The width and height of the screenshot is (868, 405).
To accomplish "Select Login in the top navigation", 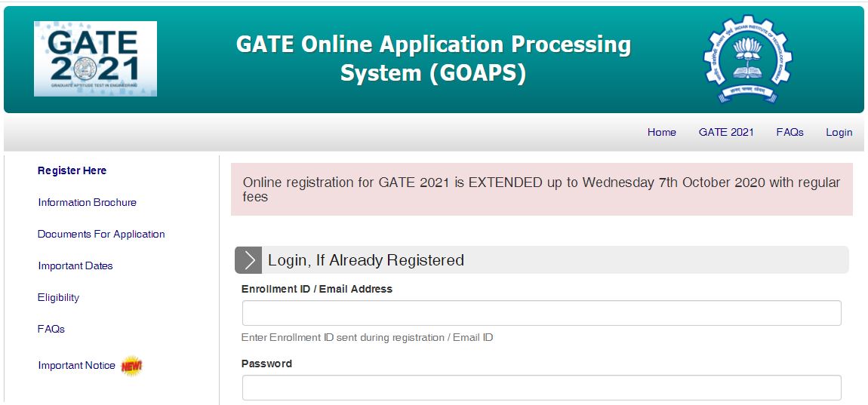I will point(839,132).
